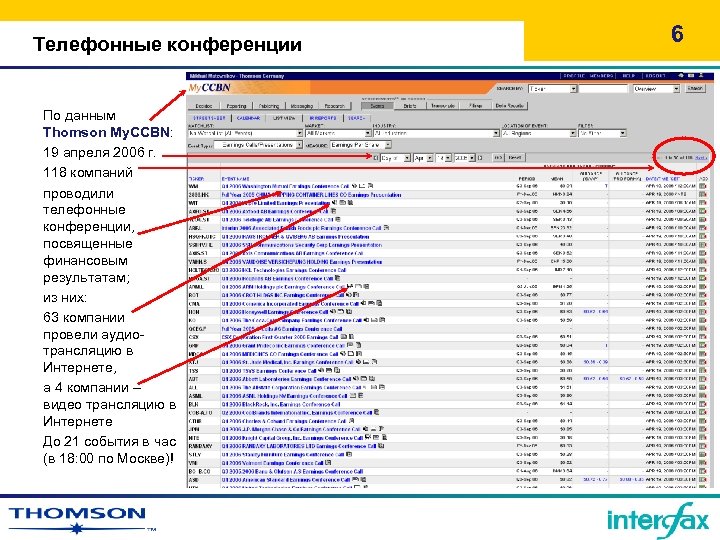Open BlackRock Earnings Conference Call link
This screenshot has height=540, width=720.
(x=281, y=404)
